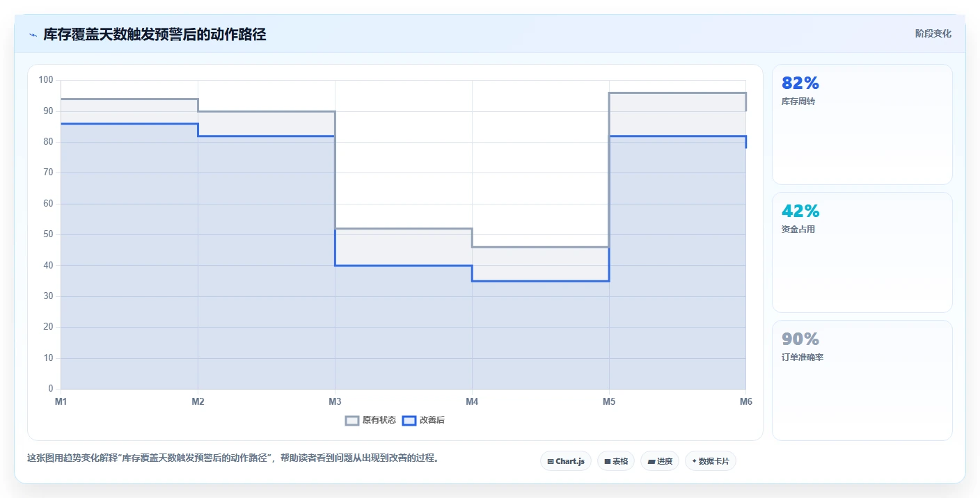Open the 82% 库存周转 card
This screenshot has width=980, height=498.
pyautogui.click(x=862, y=124)
